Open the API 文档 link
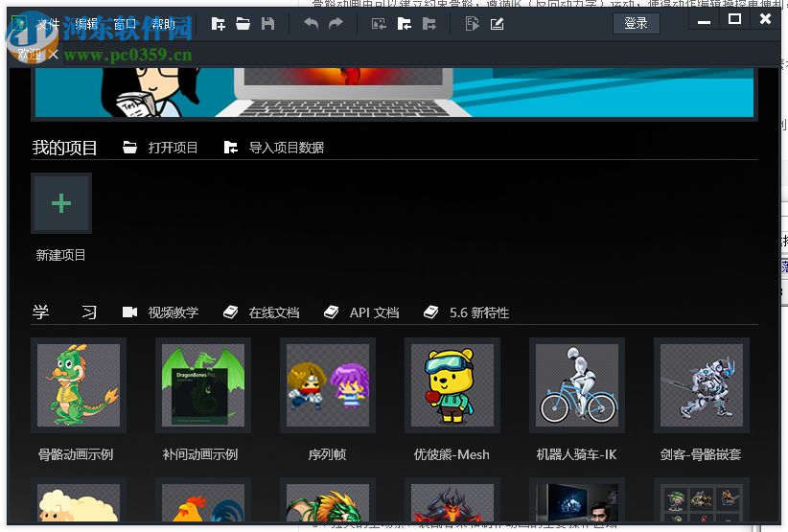Viewport: 788px width, 532px height. [x=375, y=312]
